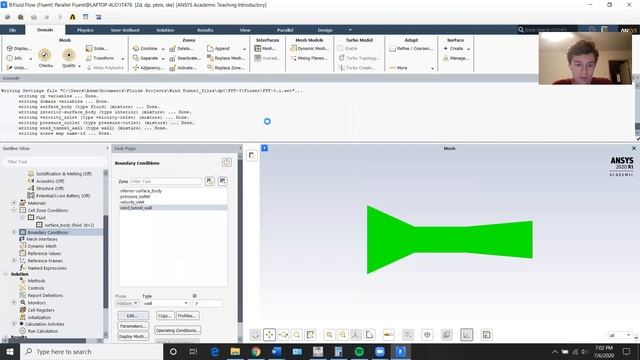Select Methods under Solution in outline
640x360 pixels.
[x=36, y=281]
